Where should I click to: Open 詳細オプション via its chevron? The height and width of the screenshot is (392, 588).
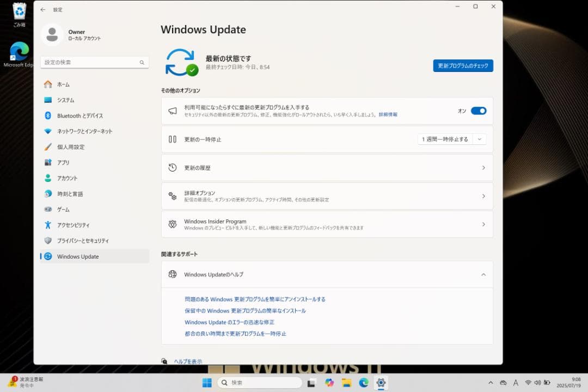click(x=483, y=196)
